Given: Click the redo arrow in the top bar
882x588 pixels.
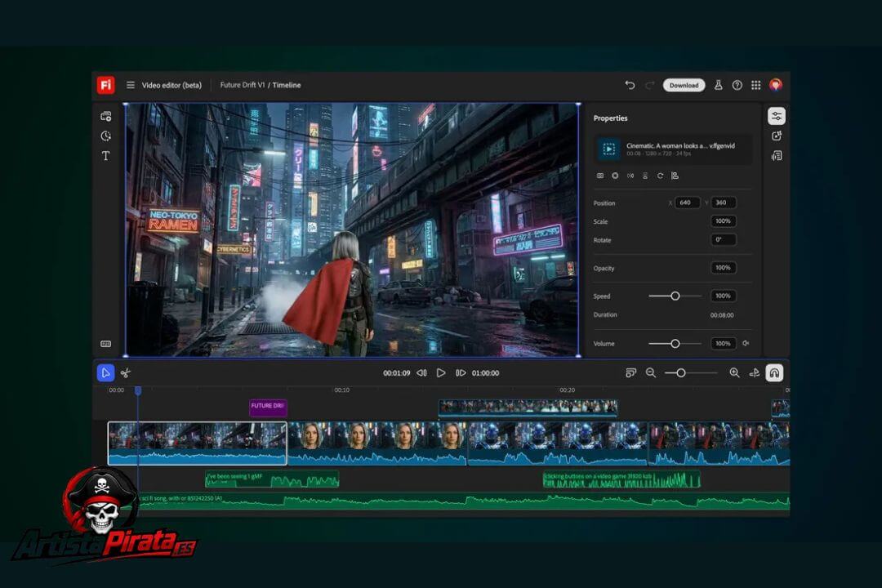Looking at the screenshot, I should 650,85.
